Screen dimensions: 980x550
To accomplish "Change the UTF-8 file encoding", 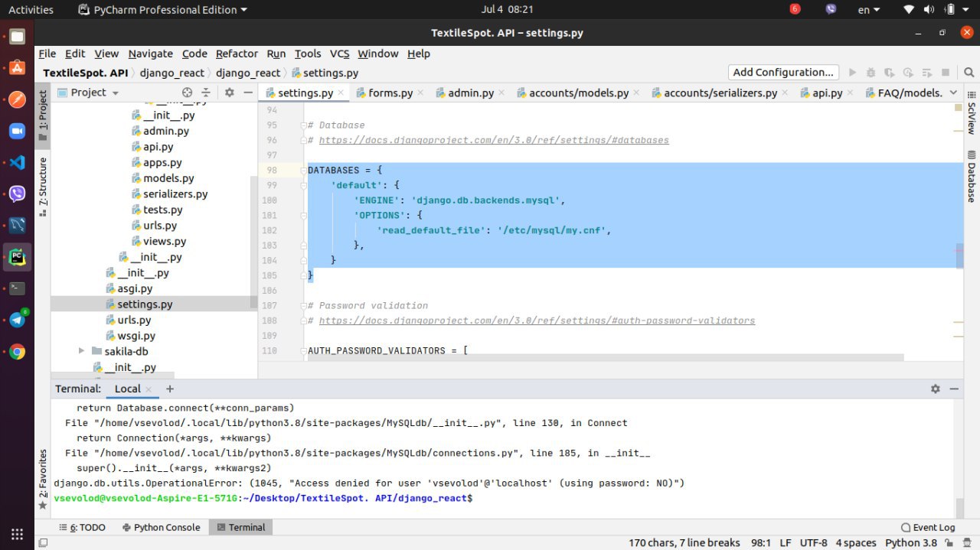I will (x=813, y=543).
